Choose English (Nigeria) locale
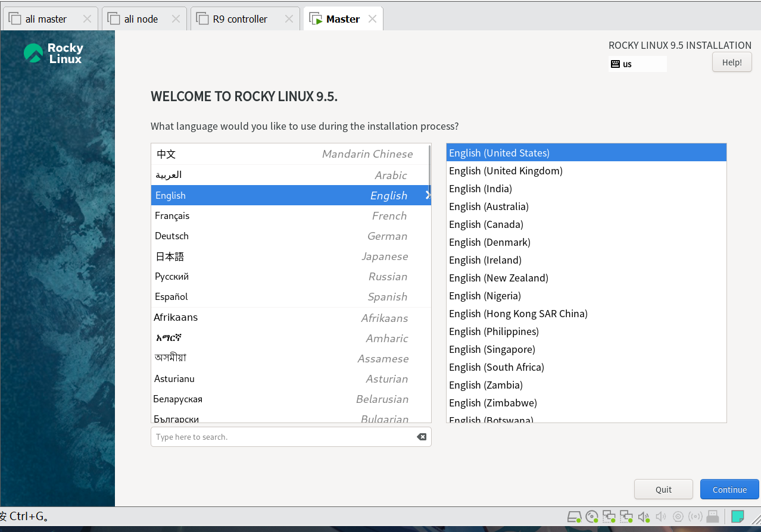Image resolution: width=761 pixels, height=532 pixels. (587, 296)
